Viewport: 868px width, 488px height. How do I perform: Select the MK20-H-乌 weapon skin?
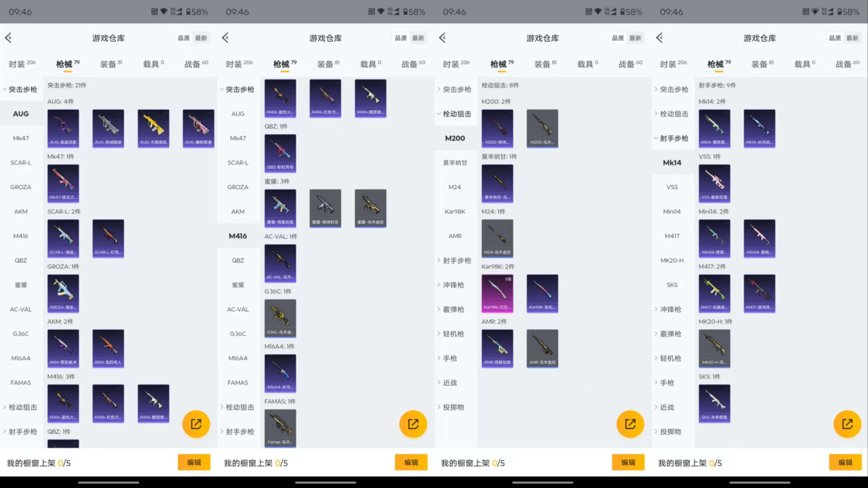(x=714, y=348)
